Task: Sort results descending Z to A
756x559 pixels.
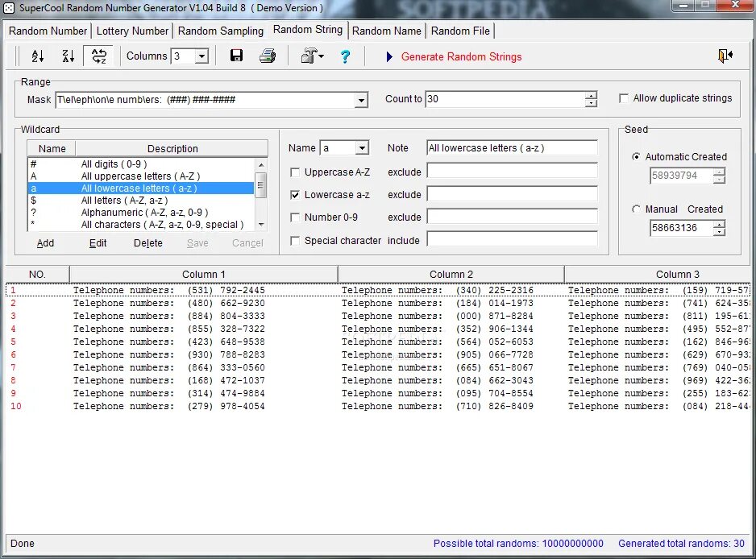Action: (x=68, y=56)
